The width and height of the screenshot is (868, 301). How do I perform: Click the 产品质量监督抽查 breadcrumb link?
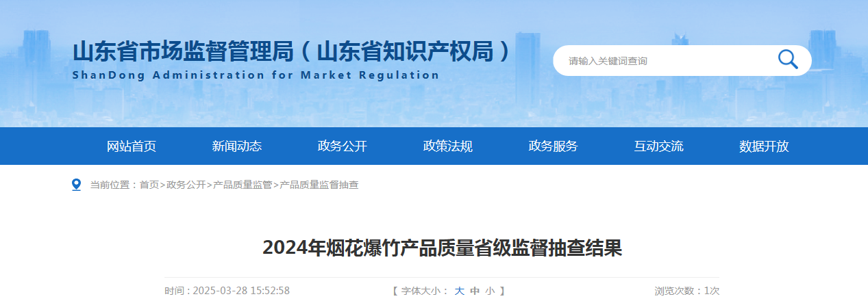(x=319, y=185)
